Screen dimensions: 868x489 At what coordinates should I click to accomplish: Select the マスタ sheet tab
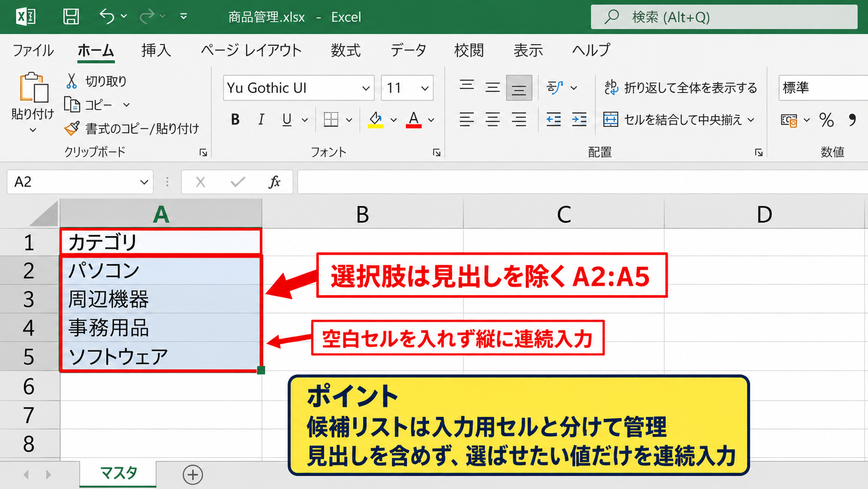pyautogui.click(x=118, y=473)
